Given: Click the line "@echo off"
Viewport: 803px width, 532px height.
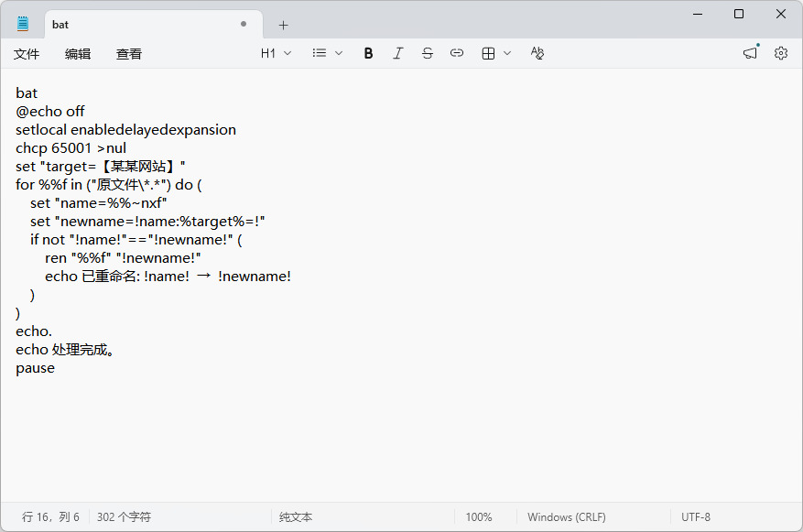Looking at the screenshot, I should coord(50,112).
